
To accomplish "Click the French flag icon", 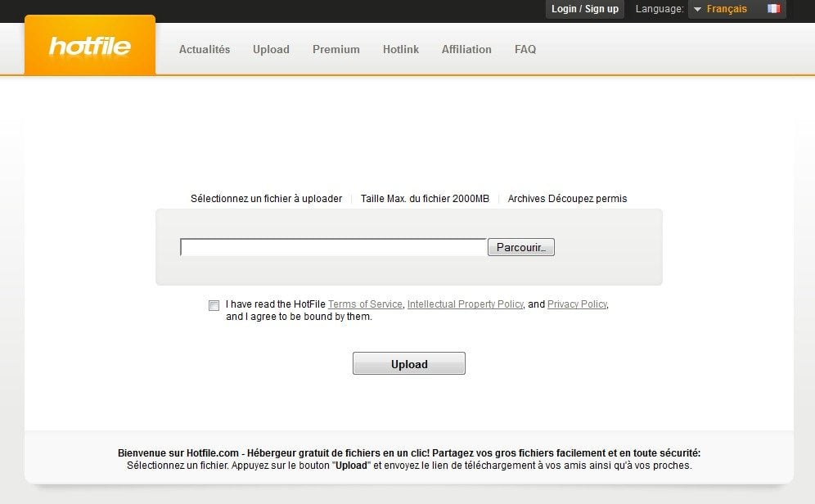I will pos(773,9).
